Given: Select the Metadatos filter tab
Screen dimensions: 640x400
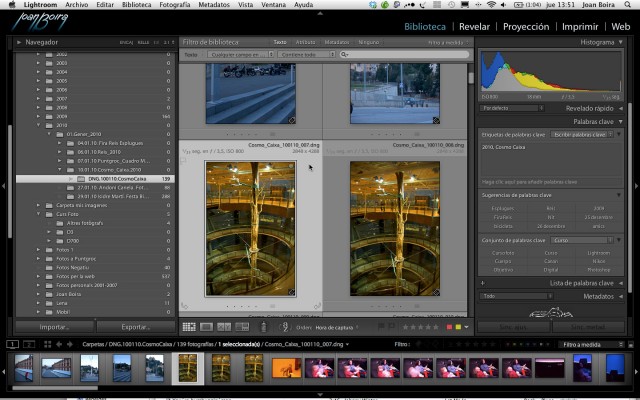Looking at the screenshot, I should pos(337,42).
